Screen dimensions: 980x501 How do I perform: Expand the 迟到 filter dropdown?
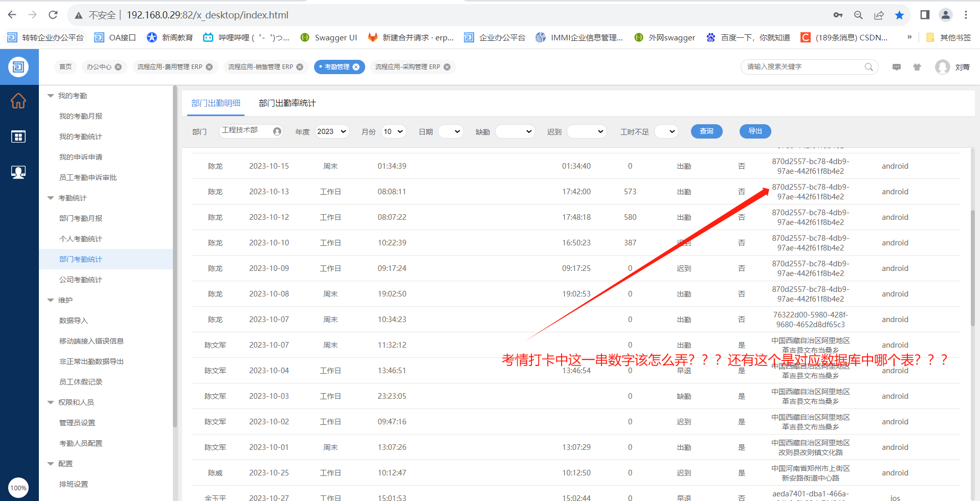pos(587,131)
